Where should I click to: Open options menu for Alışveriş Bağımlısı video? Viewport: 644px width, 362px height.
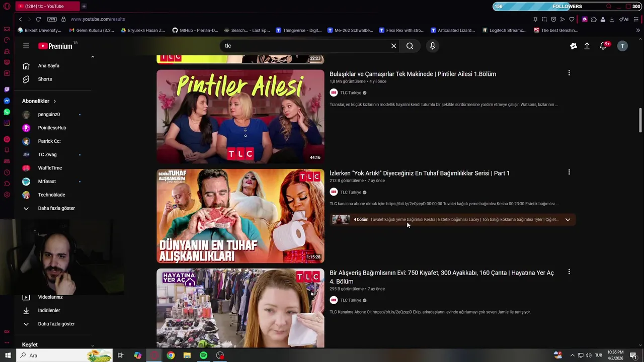(569, 271)
